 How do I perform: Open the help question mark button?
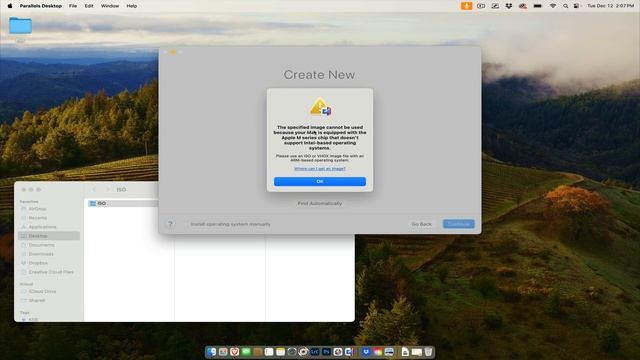(171, 224)
